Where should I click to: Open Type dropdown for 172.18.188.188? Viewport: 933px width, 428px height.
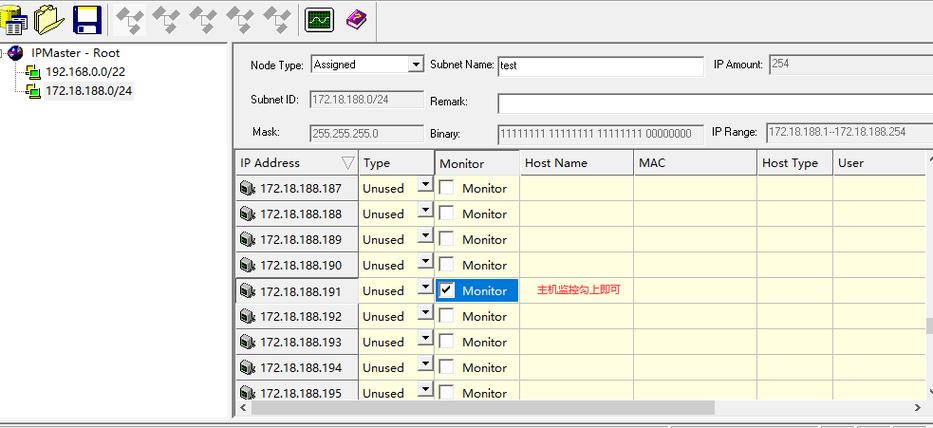(425, 211)
